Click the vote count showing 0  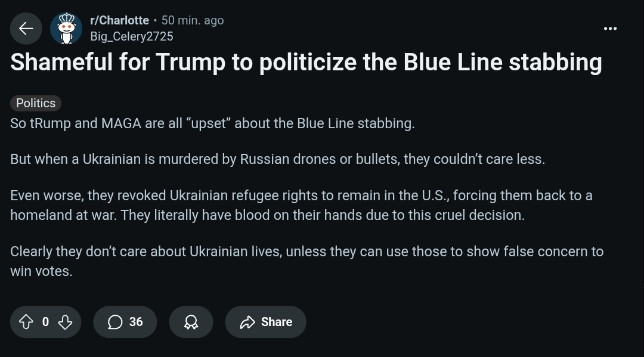click(x=45, y=322)
